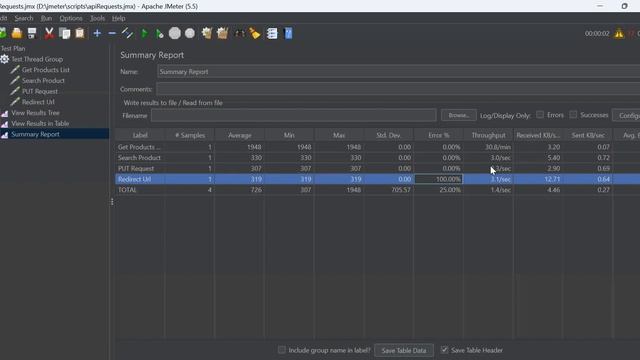The width and height of the screenshot is (640, 360).
Task: Click the Label column header
Action: coord(140,135)
